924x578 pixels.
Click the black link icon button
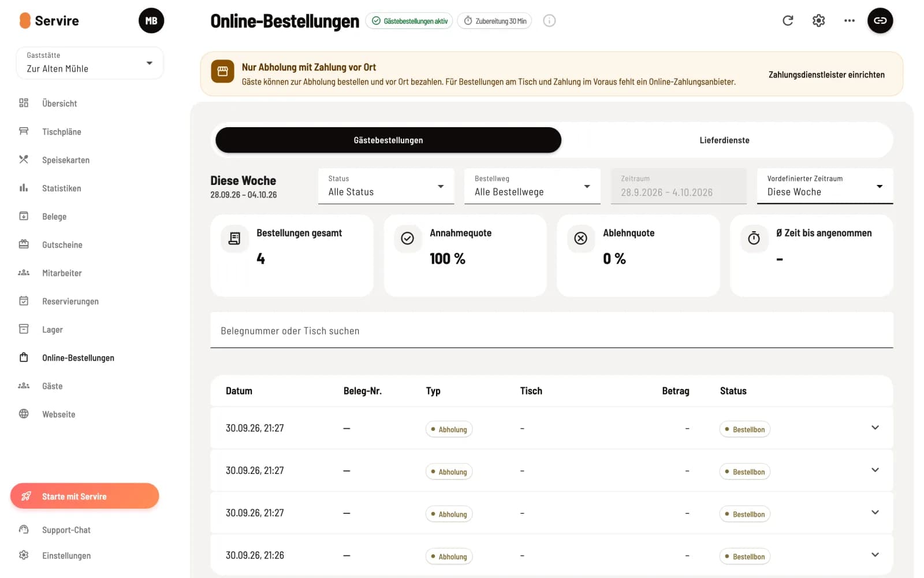880,21
